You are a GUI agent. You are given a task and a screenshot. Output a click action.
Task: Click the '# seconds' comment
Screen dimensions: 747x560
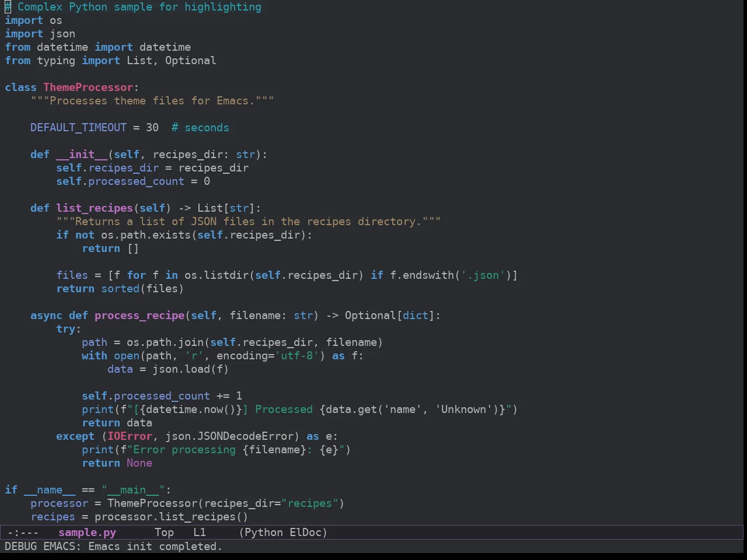(200, 128)
